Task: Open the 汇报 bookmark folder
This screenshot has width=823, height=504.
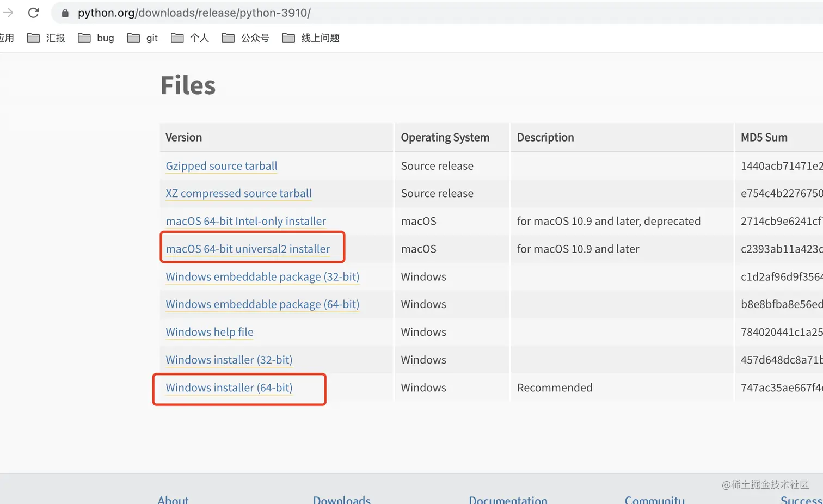Action: tap(46, 38)
